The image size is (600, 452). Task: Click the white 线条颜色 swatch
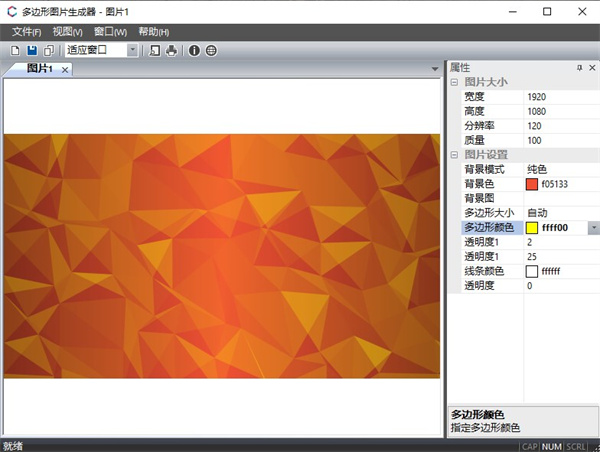click(x=532, y=271)
